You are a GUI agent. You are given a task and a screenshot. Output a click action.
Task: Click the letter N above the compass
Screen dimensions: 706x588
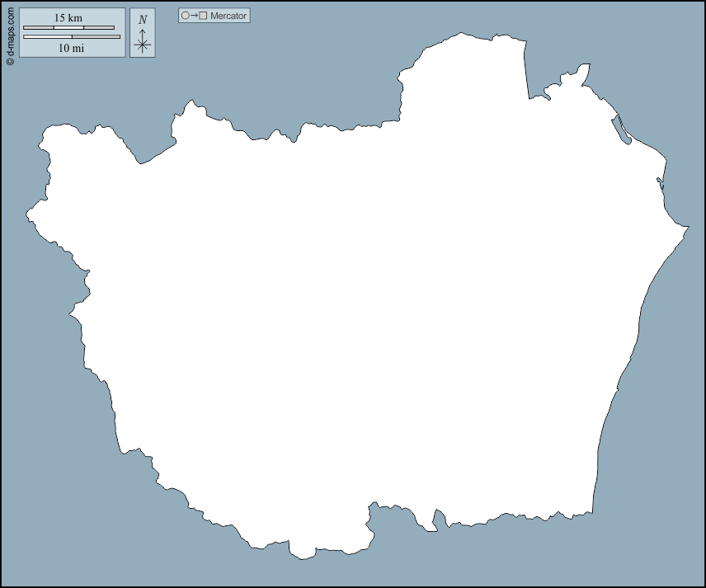tap(143, 20)
